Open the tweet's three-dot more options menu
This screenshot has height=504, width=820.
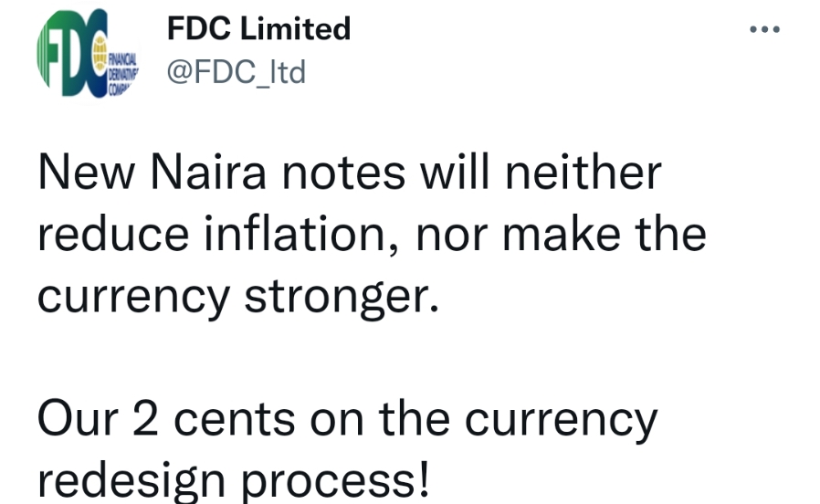[x=764, y=29]
